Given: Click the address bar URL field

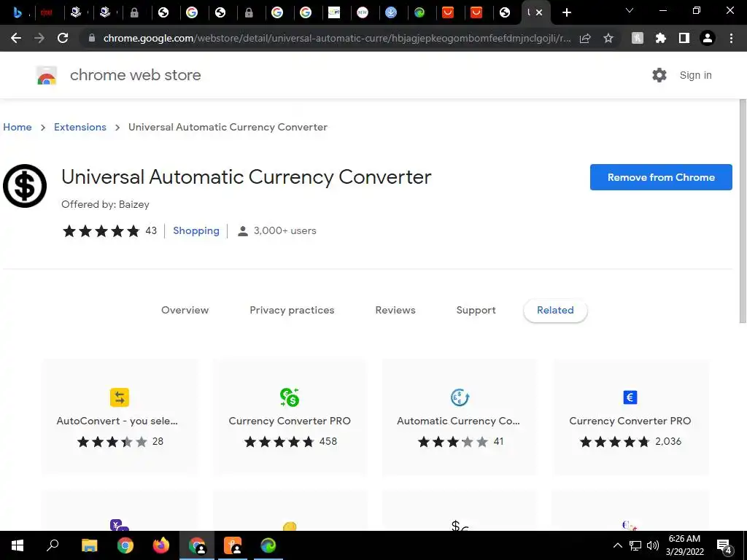Looking at the screenshot, I should coord(336,38).
